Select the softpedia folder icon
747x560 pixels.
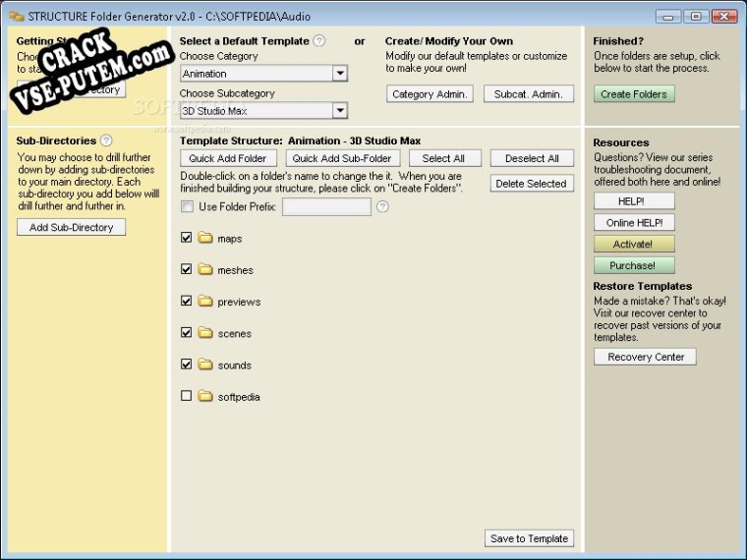click(x=205, y=396)
